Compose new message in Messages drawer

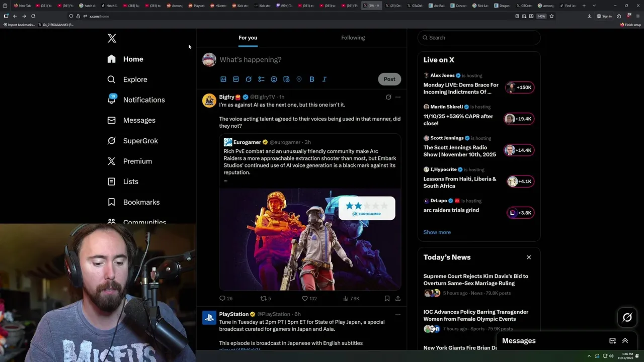(612, 341)
